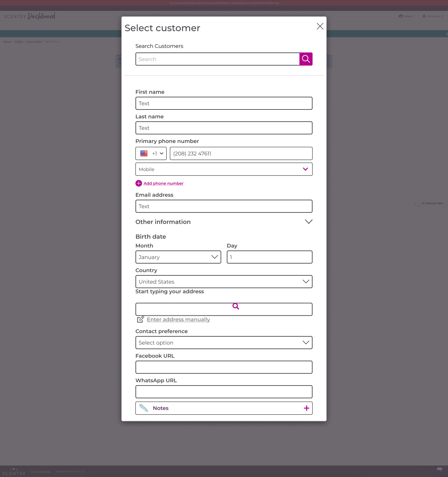The width and height of the screenshot is (448, 477).
Task: Open the Mobile phone type dropdown
Action: point(224,169)
